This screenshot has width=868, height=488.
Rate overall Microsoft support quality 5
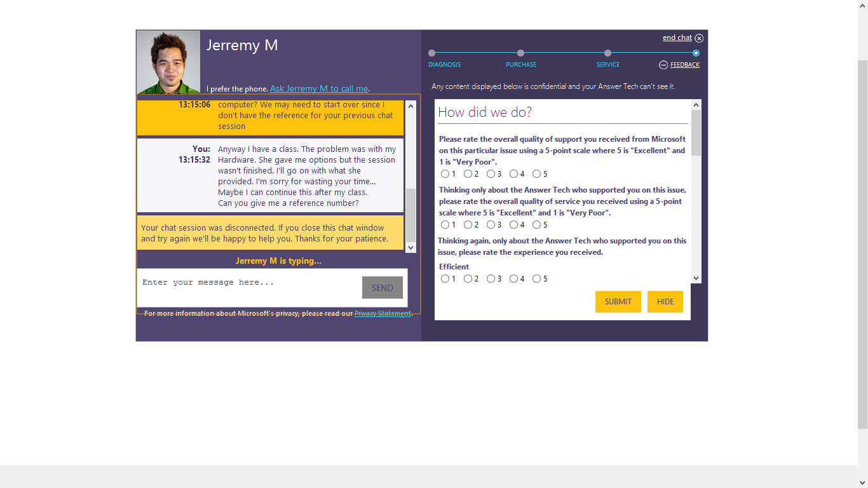(536, 174)
